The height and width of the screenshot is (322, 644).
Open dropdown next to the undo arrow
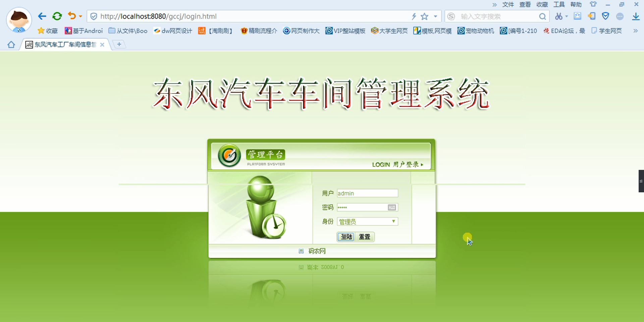pyautogui.click(x=80, y=16)
